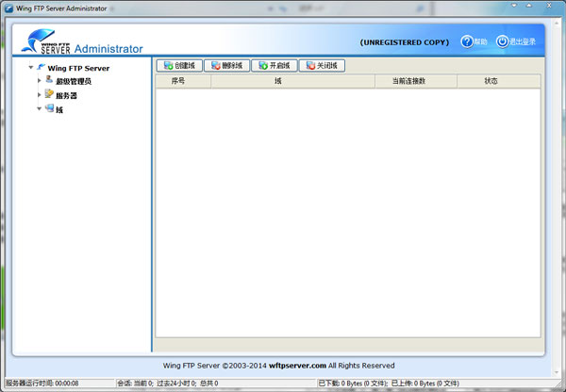
Task: Select Wing FTP Server in the tree
Action: [78, 68]
